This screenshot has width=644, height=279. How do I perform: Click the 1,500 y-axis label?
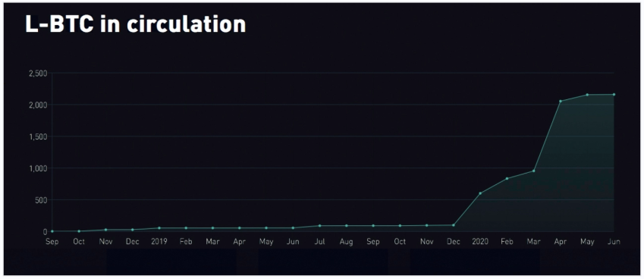38,136
